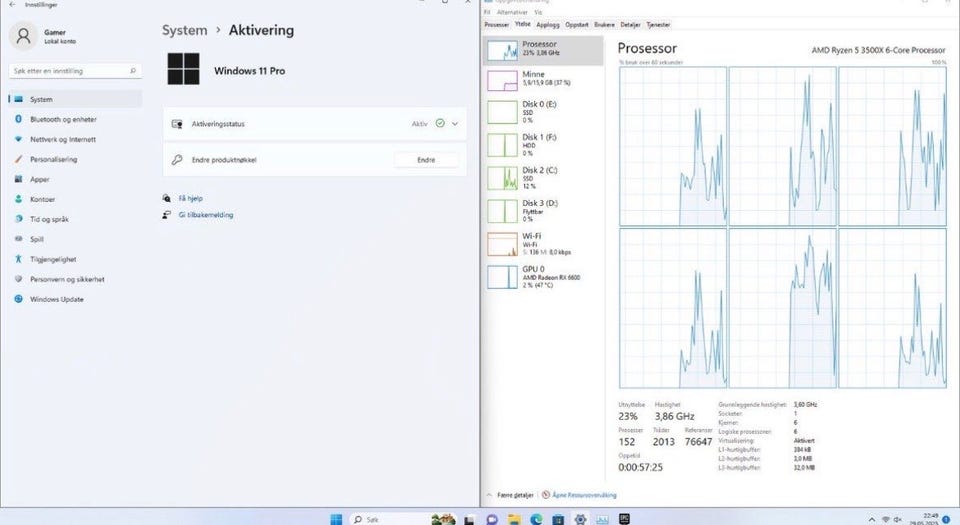Open the Gi tilbakemelding link

click(206, 215)
